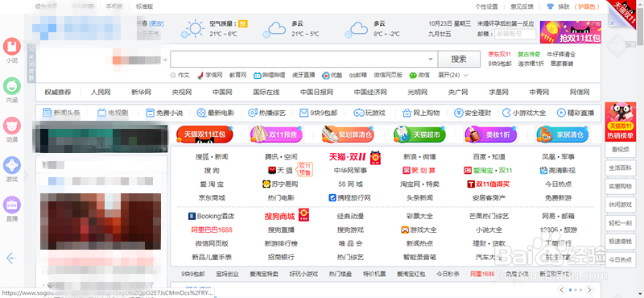Select 央视网 in 权威推荐 row
Image resolution: width=644 pixels, height=298 pixels.
click(x=182, y=92)
